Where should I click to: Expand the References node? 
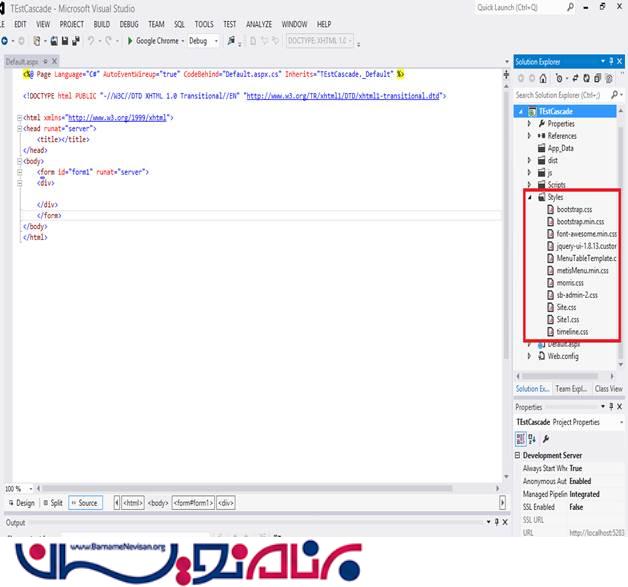pos(531,135)
